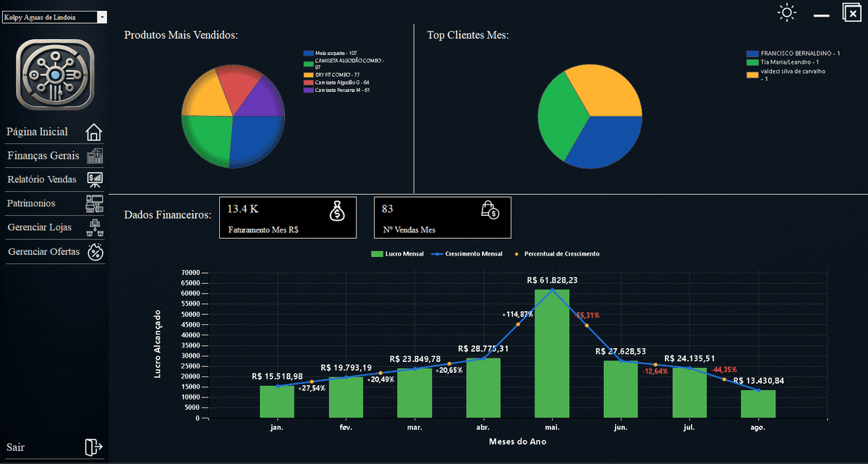Viewport: 868px width, 464px height.
Task: Click the Gerenciar Ofertas discount badge icon
Action: click(x=94, y=252)
